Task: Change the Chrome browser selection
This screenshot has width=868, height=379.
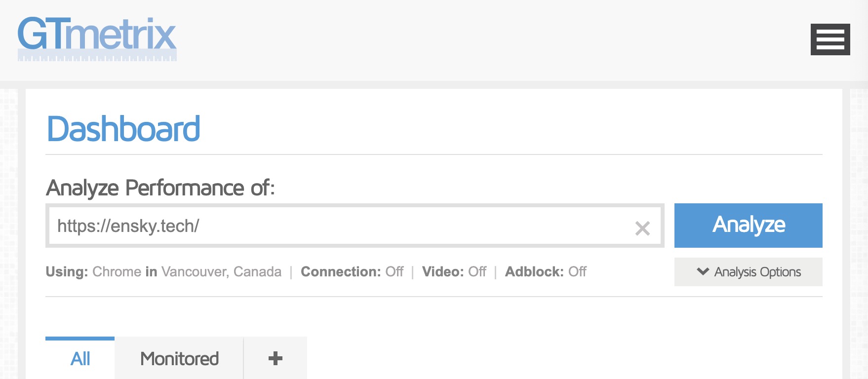Action: [x=117, y=272]
